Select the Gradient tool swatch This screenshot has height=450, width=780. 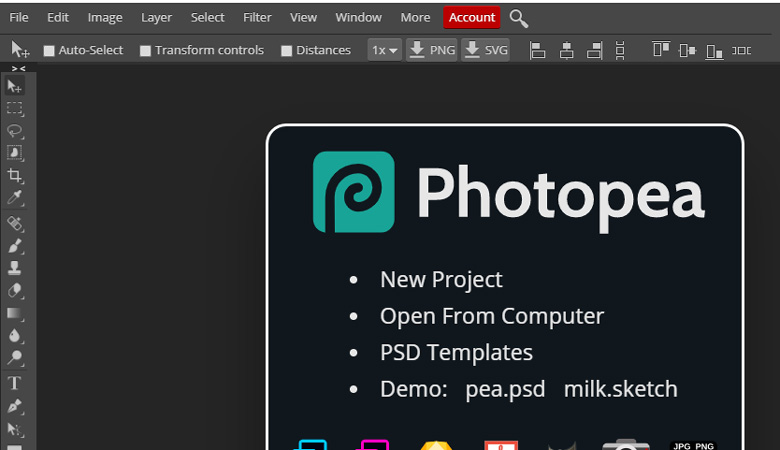click(15, 314)
